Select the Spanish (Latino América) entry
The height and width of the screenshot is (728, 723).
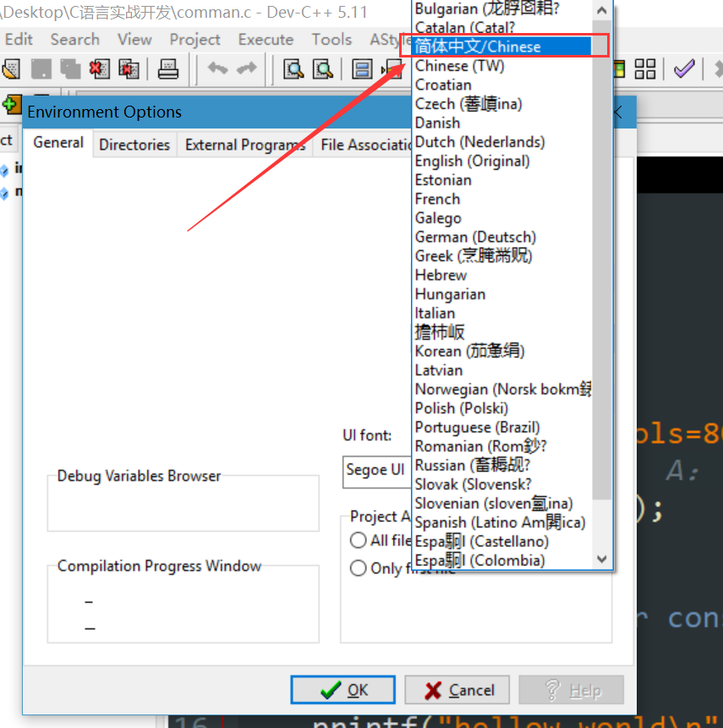point(502,523)
